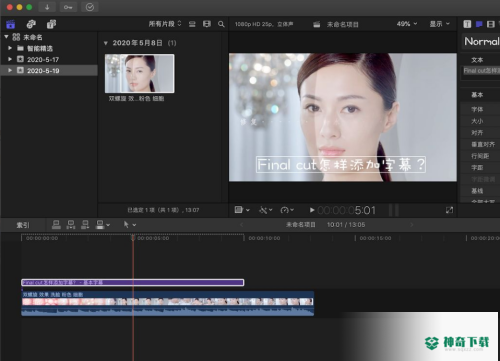Select the browser clip thumbnail
The width and height of the screenshot is (500, 361).
point(139,73)
